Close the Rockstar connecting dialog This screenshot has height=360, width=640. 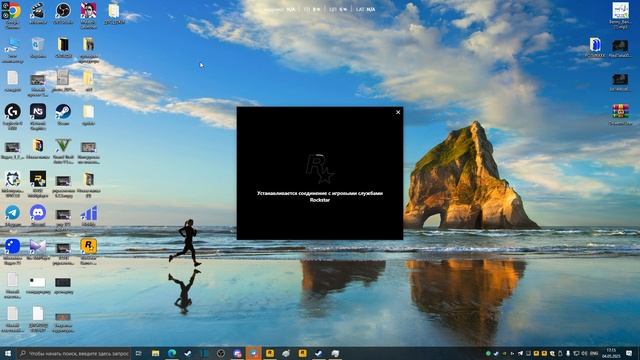pos(398,112)
